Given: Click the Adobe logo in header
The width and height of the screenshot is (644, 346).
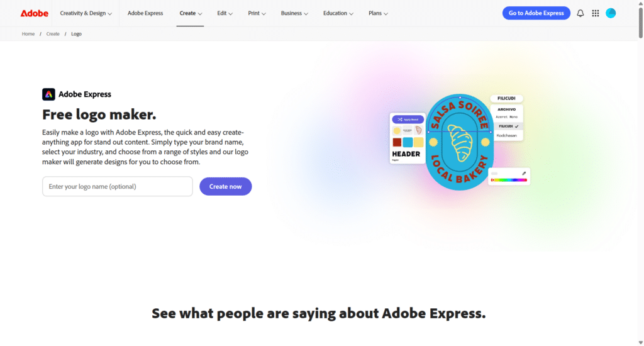Looking at the screenshot, I should pos(35,13).
